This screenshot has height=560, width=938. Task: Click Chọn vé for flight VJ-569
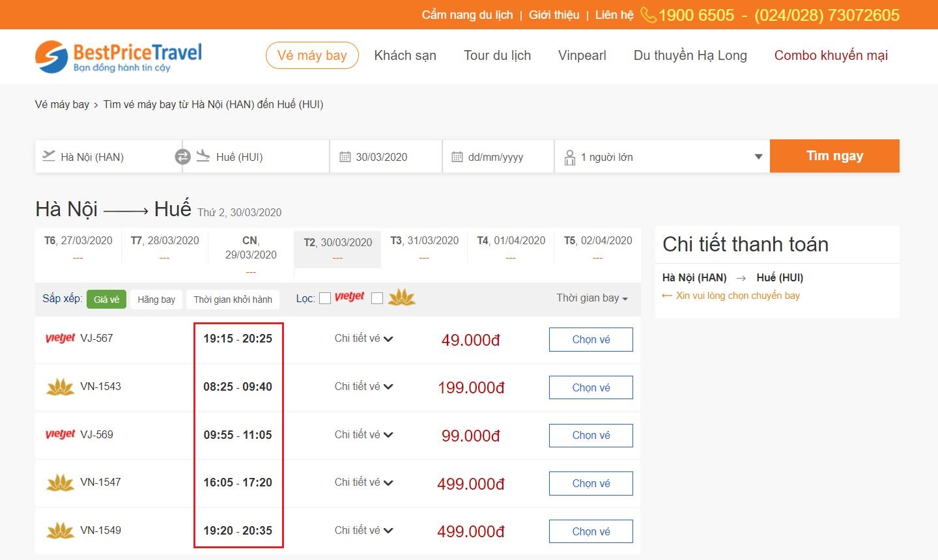591,436
